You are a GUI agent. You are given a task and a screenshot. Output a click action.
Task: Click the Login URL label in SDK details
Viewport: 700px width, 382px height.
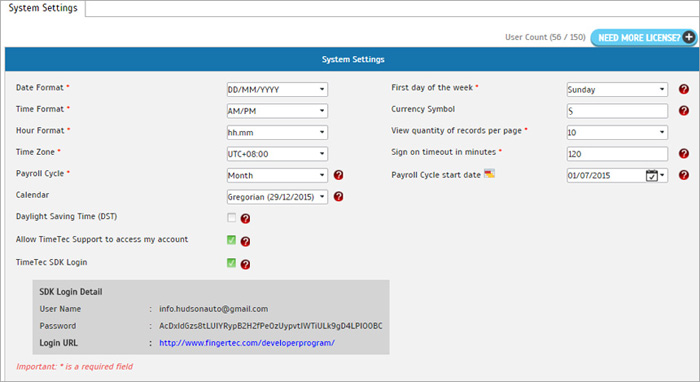pyautogui.click(x=58, y=343)
